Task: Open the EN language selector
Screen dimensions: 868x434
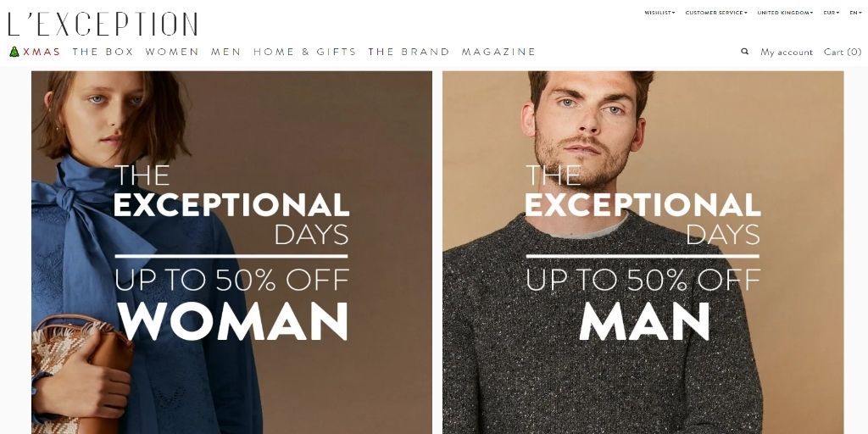Action: [855, 13]
